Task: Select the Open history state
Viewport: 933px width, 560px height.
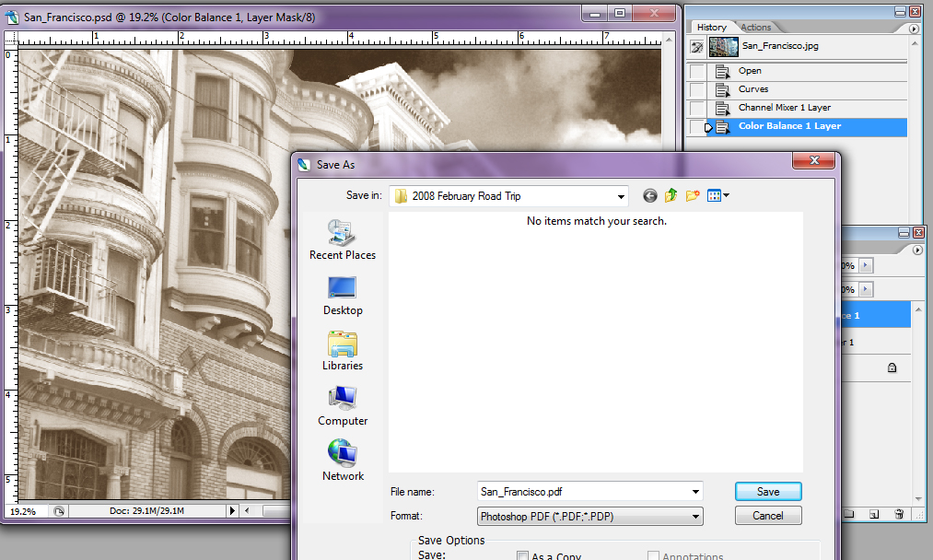Action: pos(807,71)
